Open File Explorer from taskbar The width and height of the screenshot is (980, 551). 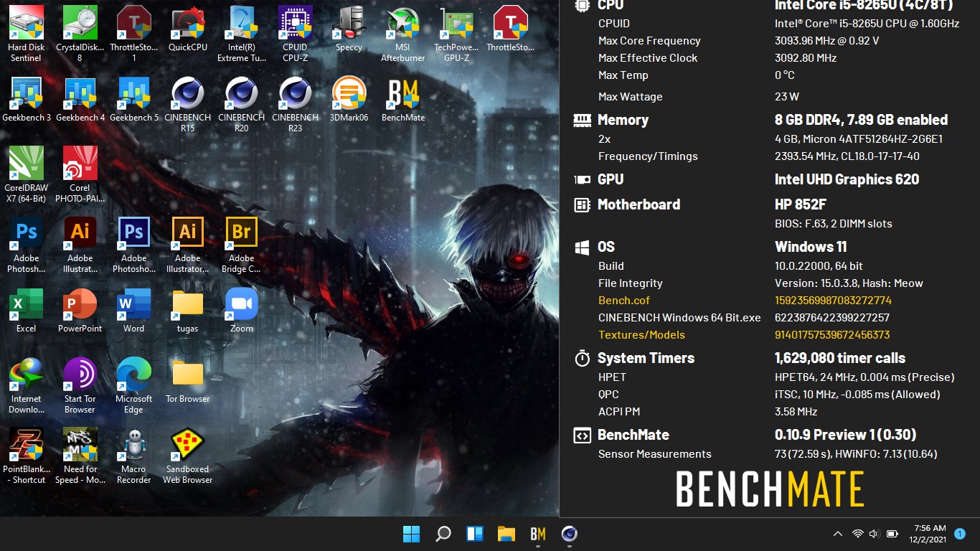tap(507, 534)
